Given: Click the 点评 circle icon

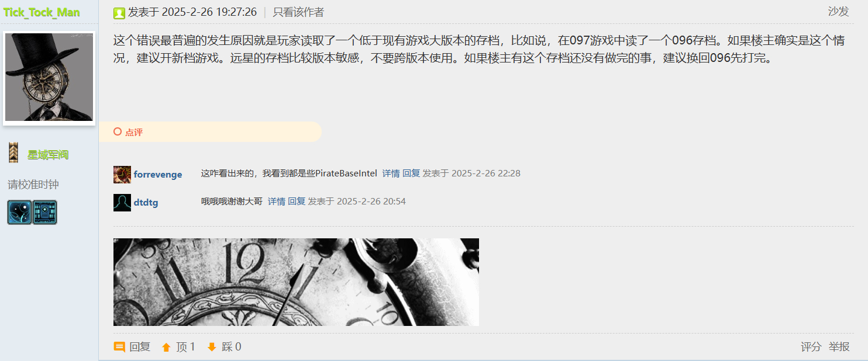Looking at the screenshot, I should point(118,131).
